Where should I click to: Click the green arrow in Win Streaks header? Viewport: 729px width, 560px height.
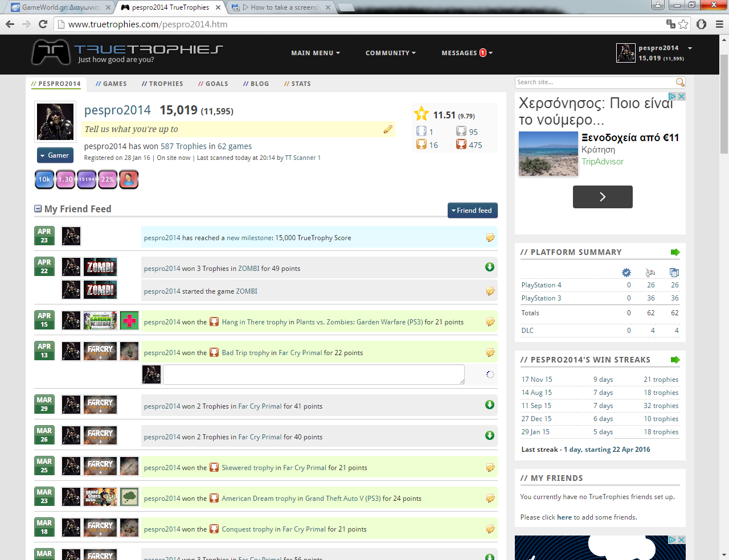tap(675, 360)
